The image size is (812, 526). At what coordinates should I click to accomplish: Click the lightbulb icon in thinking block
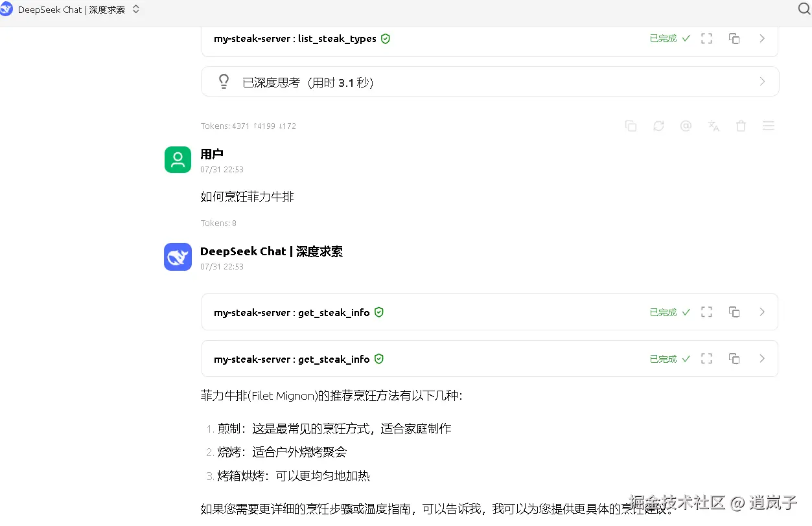224,82
